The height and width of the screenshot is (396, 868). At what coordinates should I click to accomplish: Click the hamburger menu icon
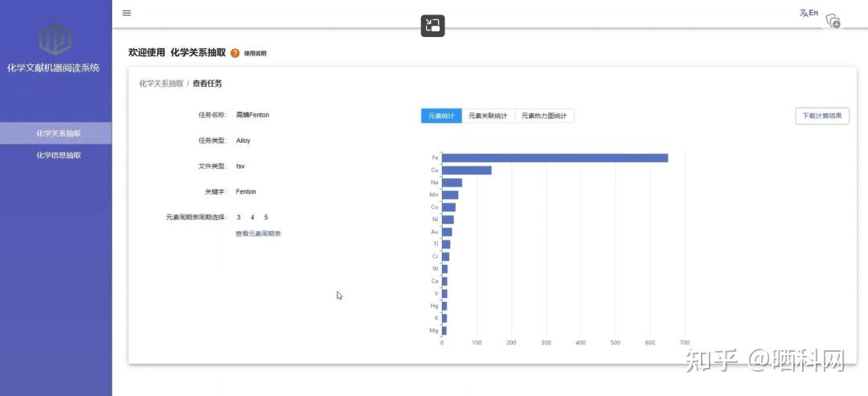(127, 13)
